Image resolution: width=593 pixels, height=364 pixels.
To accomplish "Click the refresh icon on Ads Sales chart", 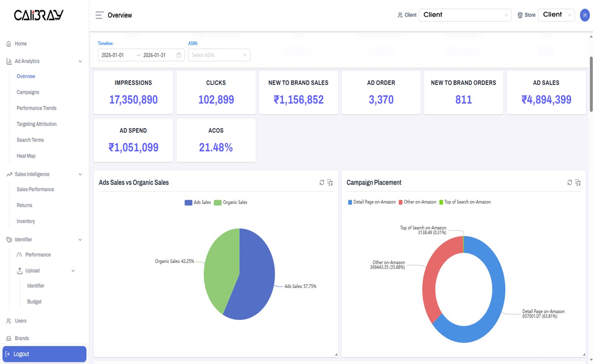I will 322,182.
